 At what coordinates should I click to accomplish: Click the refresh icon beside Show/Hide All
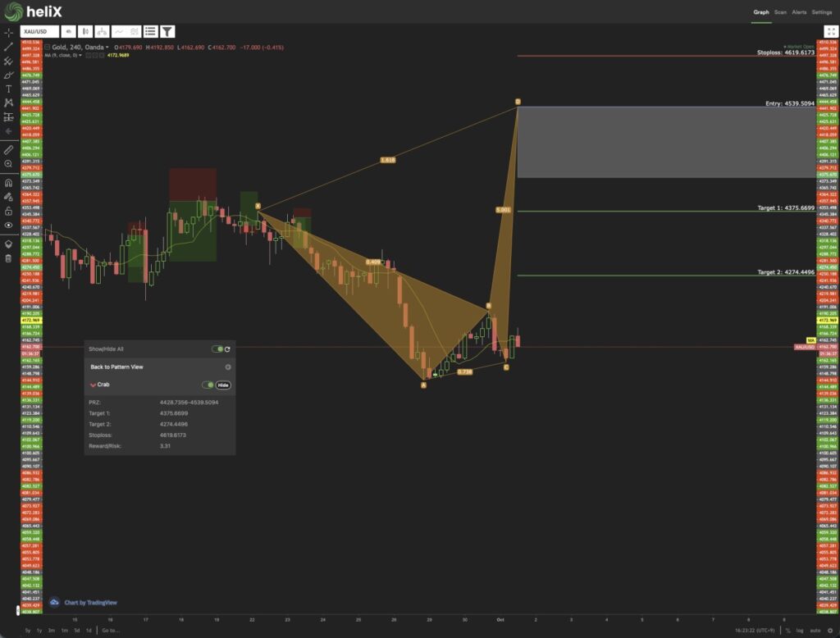(228, 349)
